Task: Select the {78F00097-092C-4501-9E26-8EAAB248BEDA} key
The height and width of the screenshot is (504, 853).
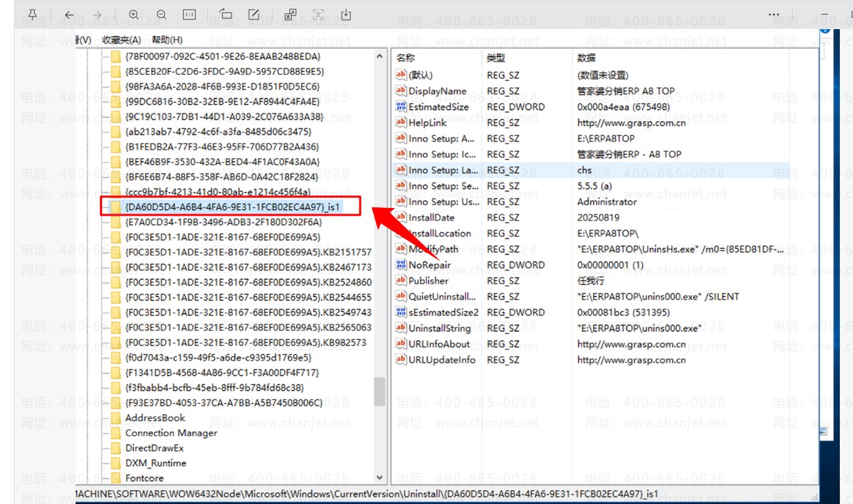Action: point(223,56)
